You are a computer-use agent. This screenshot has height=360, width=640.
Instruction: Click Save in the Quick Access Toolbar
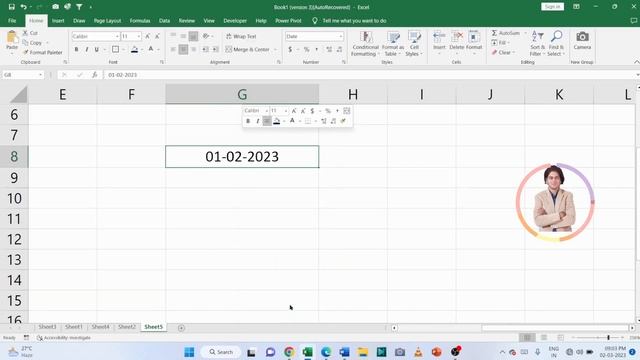click(11, 7)
